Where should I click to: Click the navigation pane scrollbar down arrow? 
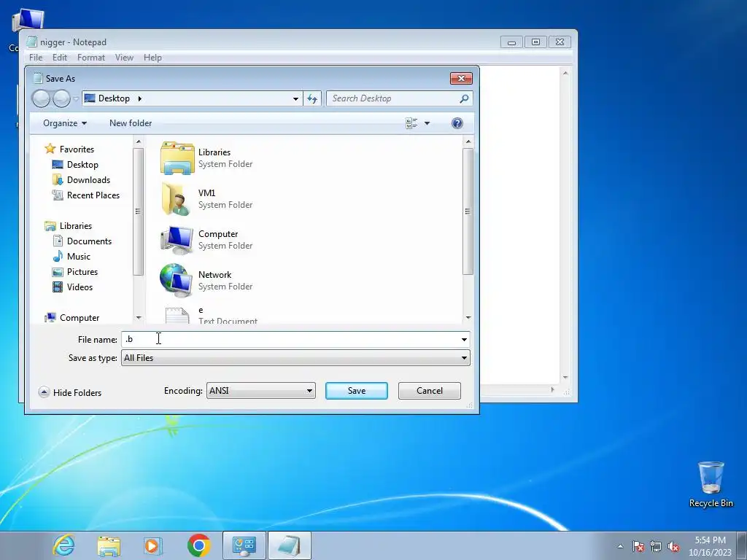pyautogui.click(x=138, y=318)
